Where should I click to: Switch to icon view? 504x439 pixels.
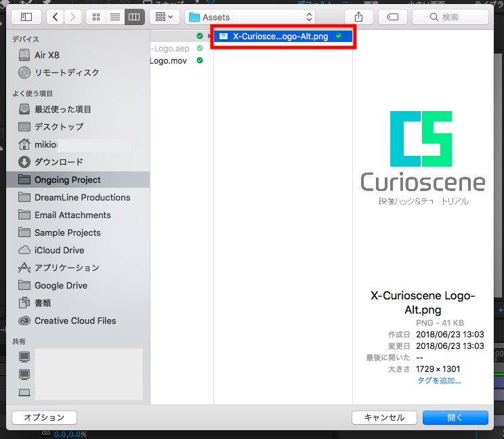pos(96,17)
